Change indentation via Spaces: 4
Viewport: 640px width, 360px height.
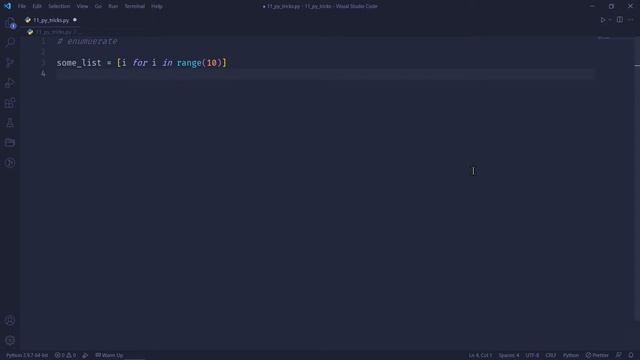coord(509,355)
